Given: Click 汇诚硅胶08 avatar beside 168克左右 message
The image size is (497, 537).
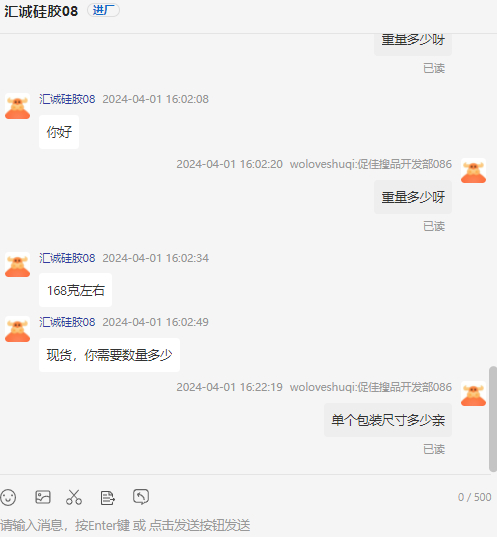Looking at the screenshot, I should point(17,265).
